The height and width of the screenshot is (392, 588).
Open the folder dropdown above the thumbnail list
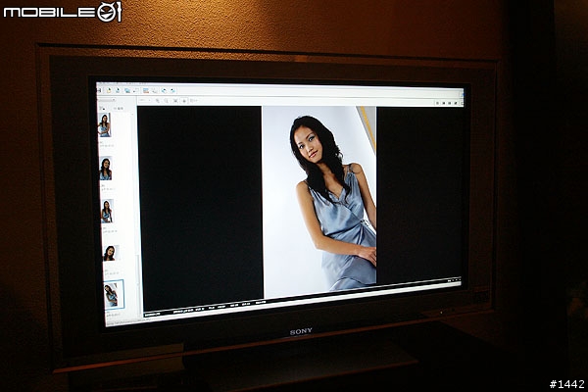click(107, 100)
